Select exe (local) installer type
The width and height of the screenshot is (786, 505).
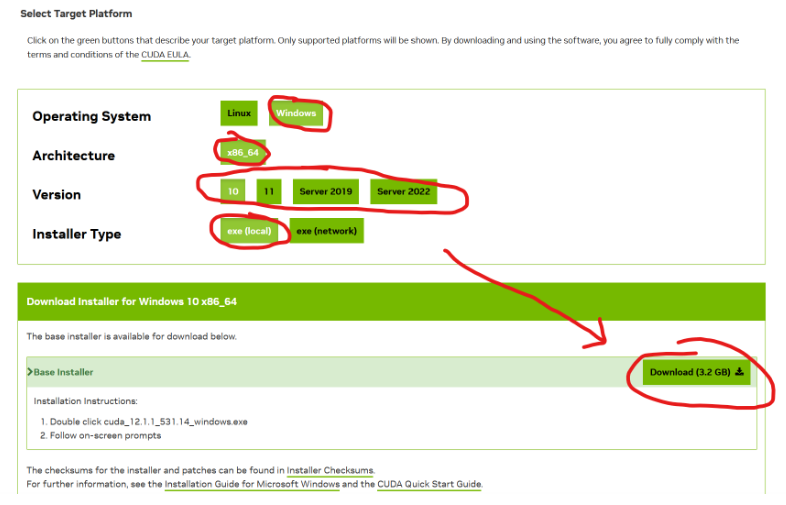point(249,231)
